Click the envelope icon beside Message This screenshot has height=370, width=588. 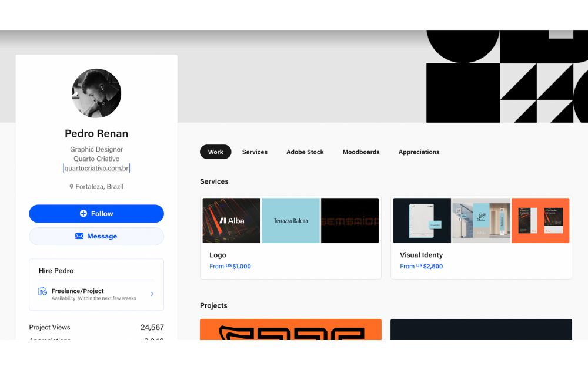click(79, 236)
